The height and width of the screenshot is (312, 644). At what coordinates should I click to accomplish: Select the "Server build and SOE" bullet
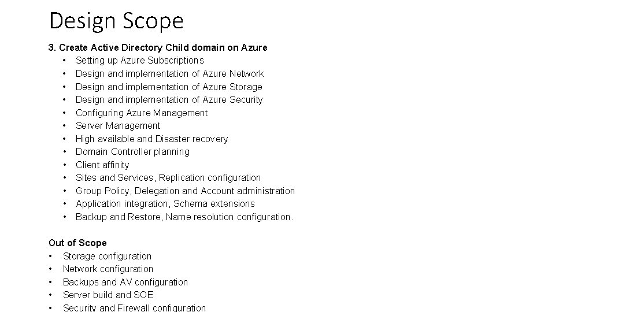click(x=108, y=295)
